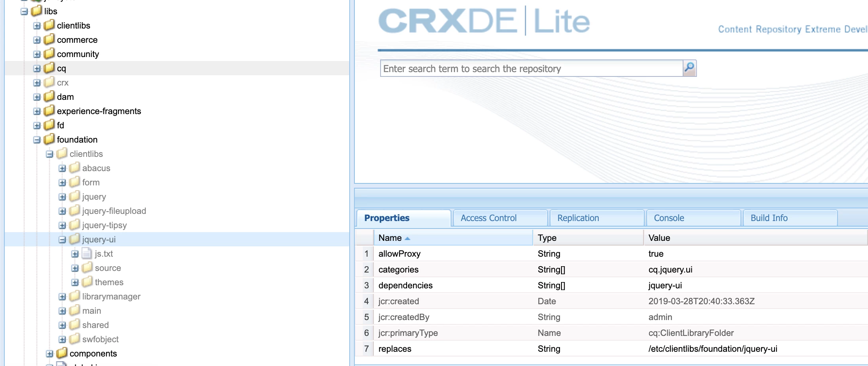The height and width of the screenshot is (366, 868).
Task: Collapse the foundation clientlibs node
Action: pyautogui.click(x=49, y=154)
